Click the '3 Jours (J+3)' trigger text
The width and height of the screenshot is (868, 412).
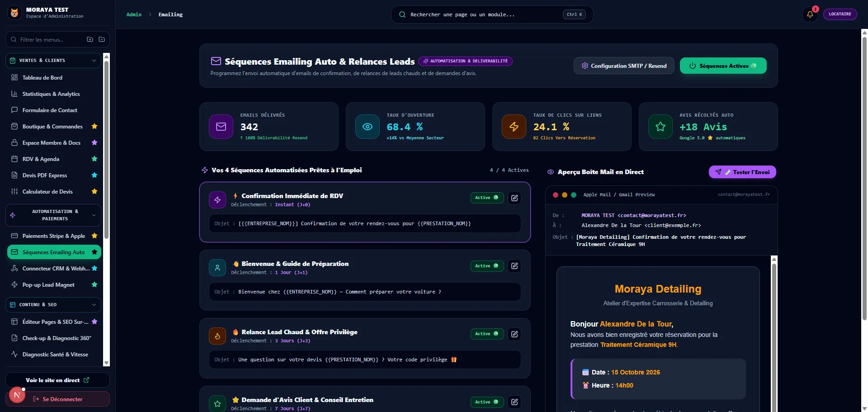[x=292, y=341]
